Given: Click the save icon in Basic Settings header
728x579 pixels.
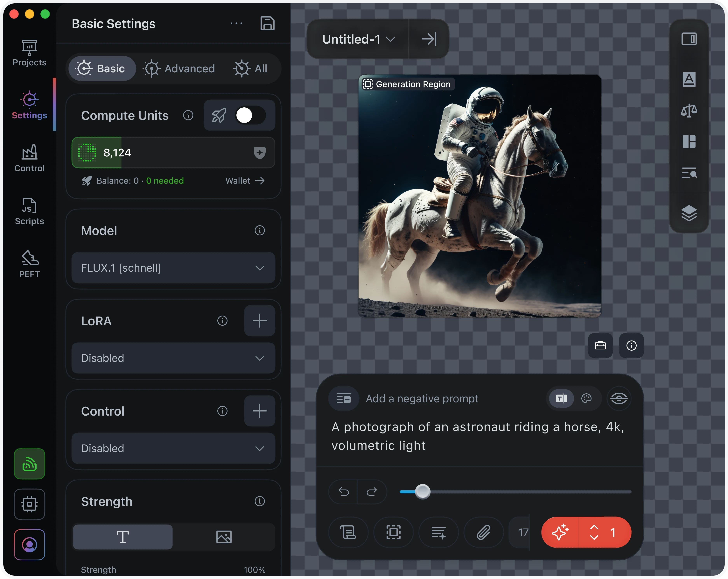Looking at the screenshot, I should pos(267,24).
